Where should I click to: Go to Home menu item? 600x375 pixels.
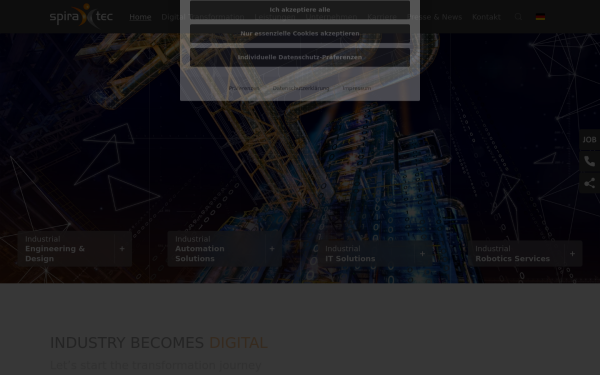pos(140,17)
